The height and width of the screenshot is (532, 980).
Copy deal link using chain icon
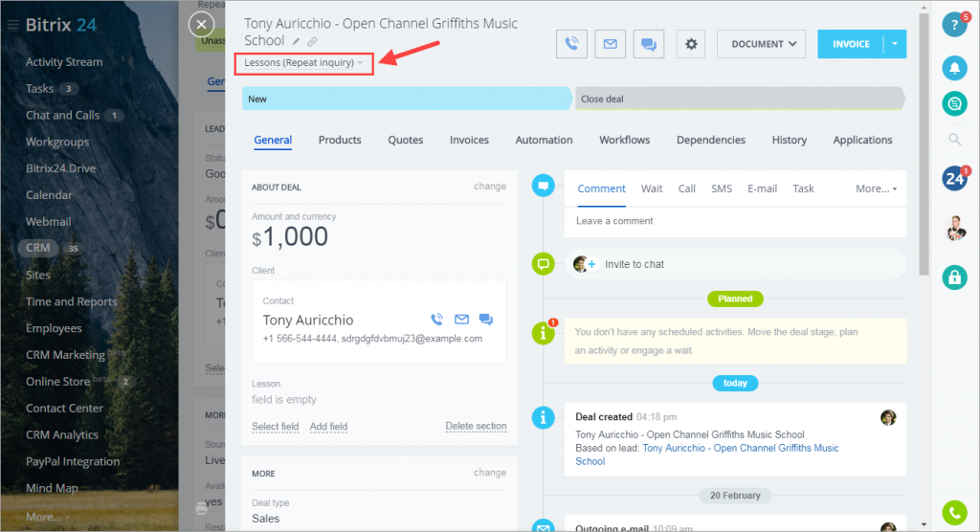312,42
